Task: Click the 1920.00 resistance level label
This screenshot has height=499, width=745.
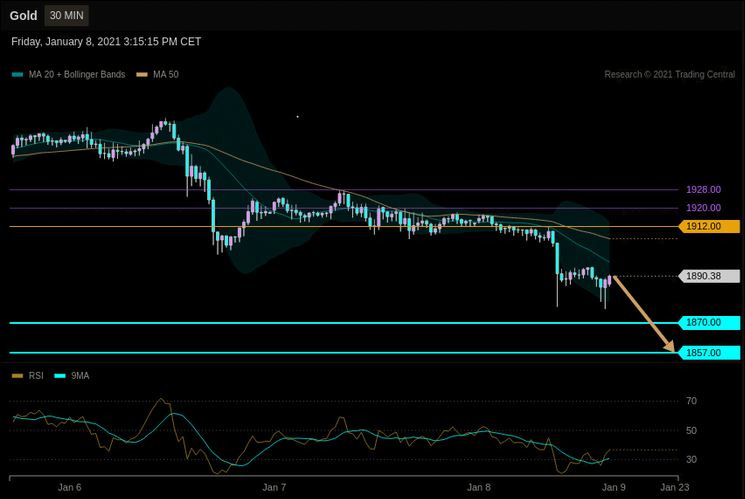Action: tap(703, 208)
